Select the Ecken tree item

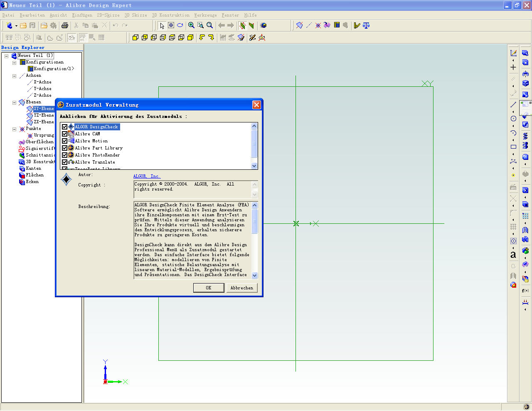click(x=32, y=182)
